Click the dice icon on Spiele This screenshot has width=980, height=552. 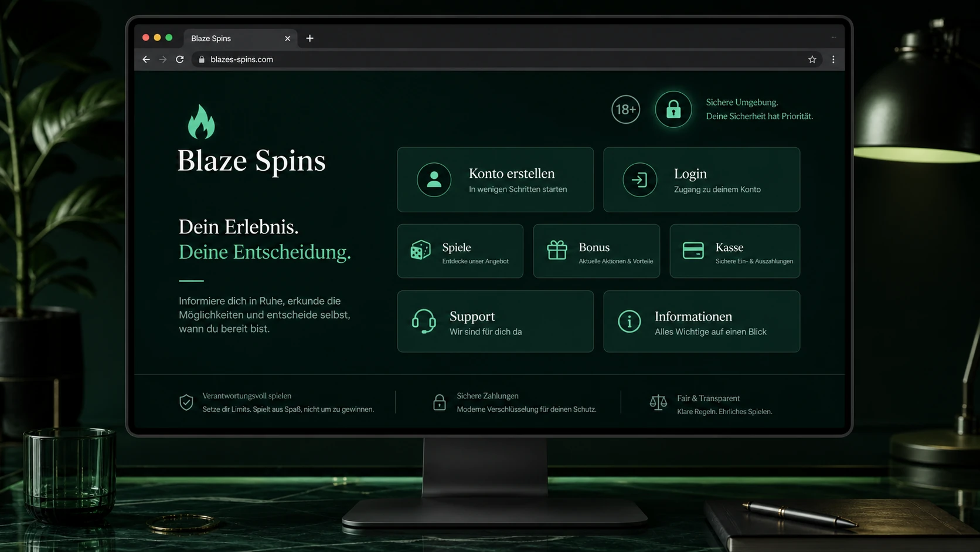point(420,250)
